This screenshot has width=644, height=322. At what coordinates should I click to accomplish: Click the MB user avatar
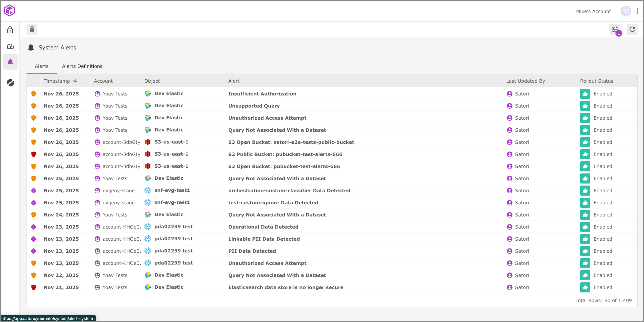tap(626, 11)
